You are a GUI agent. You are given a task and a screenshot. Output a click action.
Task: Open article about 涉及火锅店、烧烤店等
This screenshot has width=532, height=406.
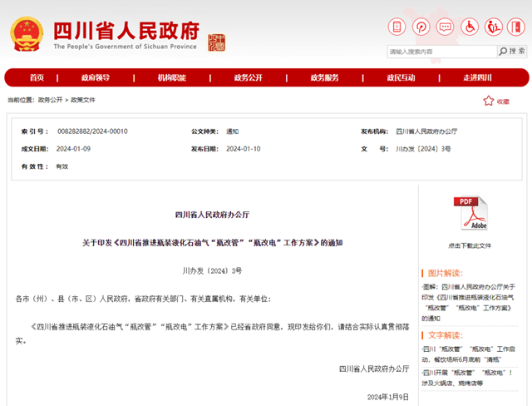[467, 378]
